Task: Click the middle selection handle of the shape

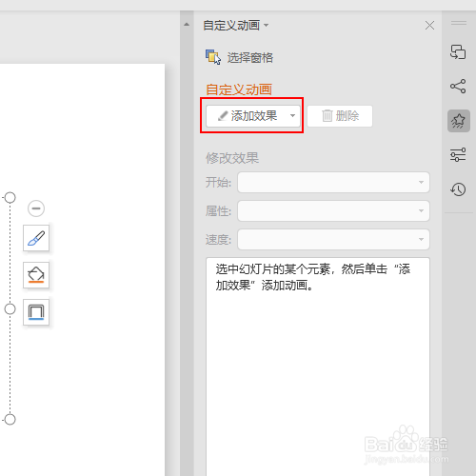Action: (x=10, y=308)
